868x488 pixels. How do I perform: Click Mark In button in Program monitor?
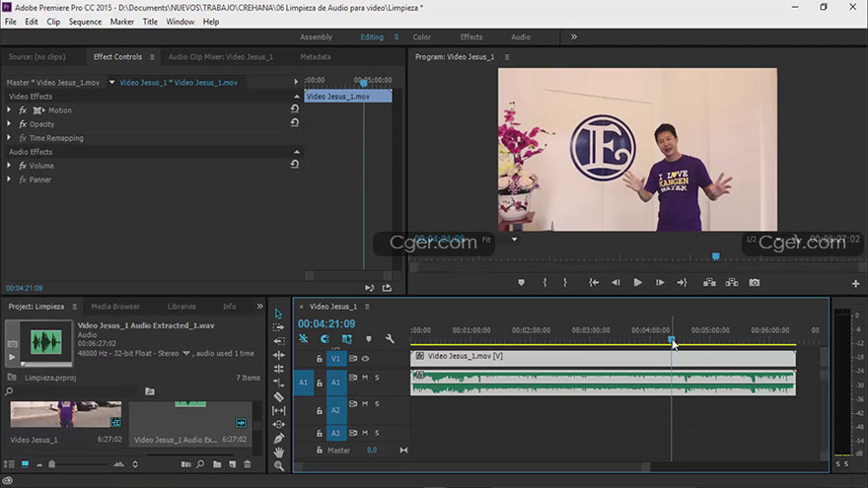coord(544,282)
